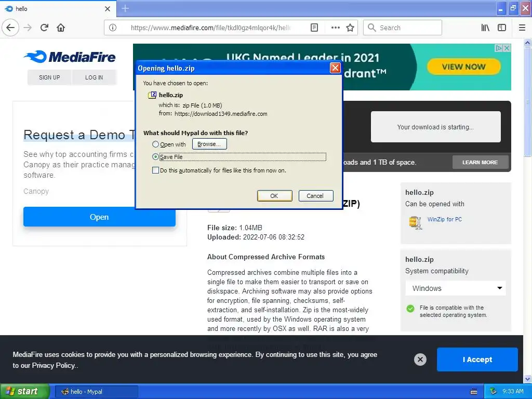Viewport: 532px width, 399px height.
Task: Click the Uploaded 2022-07-06 date text
Action: pyautogui.click(x=256, y=237)
